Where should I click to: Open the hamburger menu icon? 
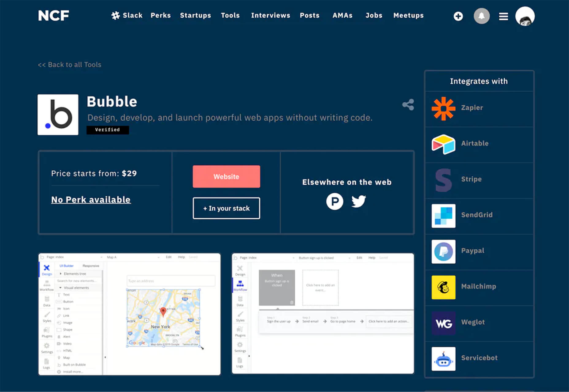click(503, 16)
